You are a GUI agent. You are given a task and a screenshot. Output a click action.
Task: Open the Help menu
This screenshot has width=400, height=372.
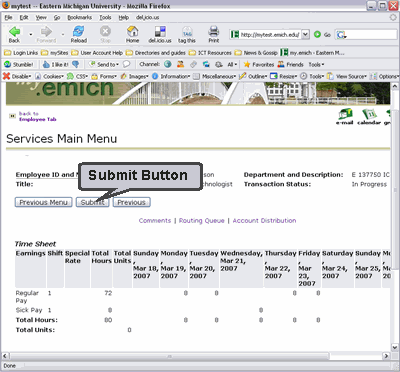click(124, 17)
